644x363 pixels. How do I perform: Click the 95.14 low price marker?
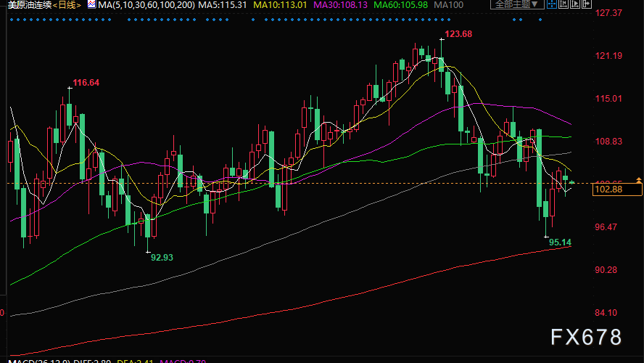click(x=560, y=242)
